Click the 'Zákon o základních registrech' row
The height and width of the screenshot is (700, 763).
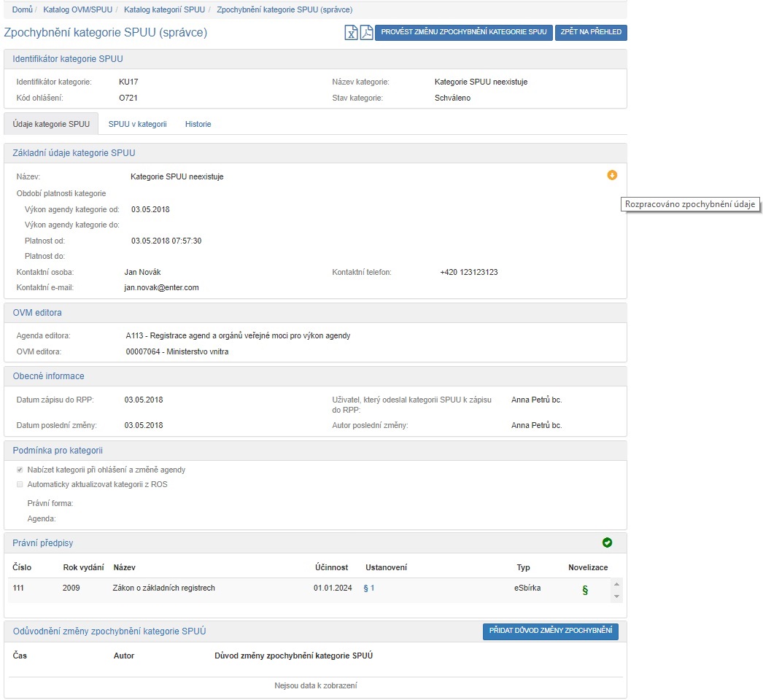tap(164, 588)
